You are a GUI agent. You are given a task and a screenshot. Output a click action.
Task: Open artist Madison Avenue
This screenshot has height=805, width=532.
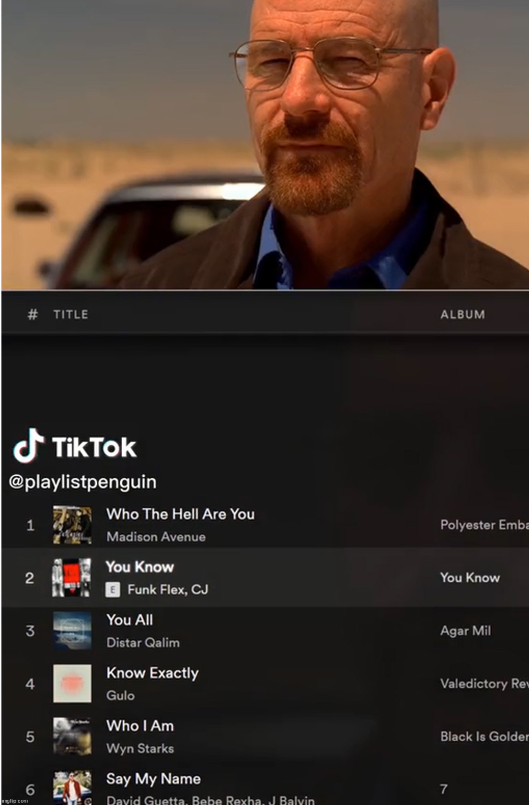coord(156,537)
